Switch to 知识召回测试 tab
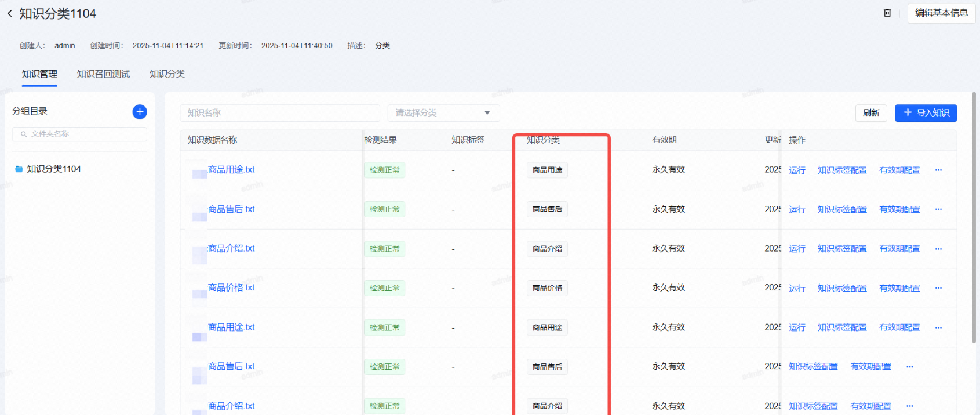Viewport: 980px width, 415px height. tap(103, 74)
